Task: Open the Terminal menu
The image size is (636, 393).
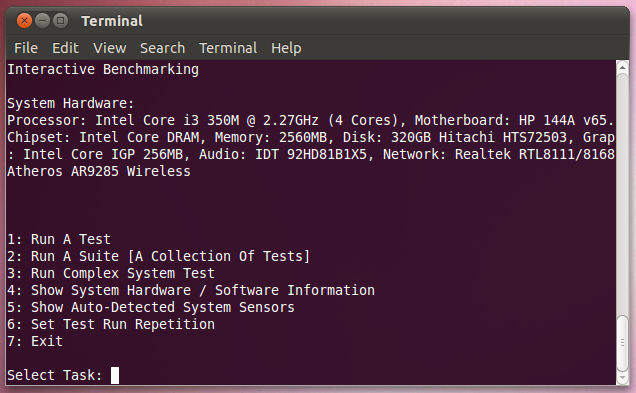Action: tap(228, 48)
